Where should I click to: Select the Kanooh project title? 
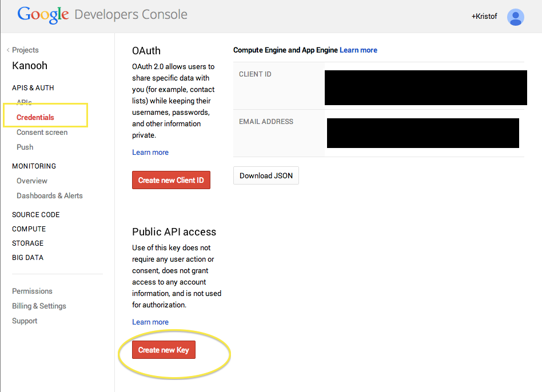30,66
